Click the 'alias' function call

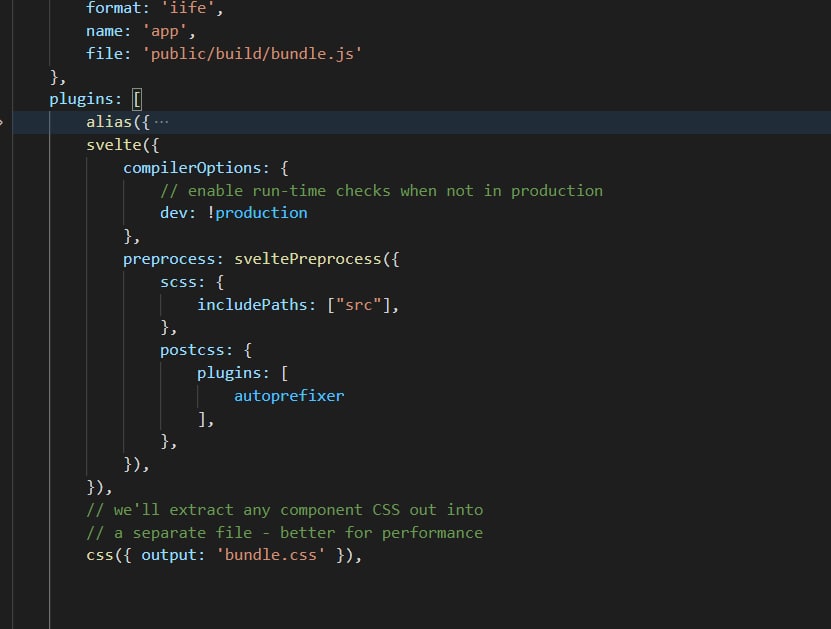109,122
